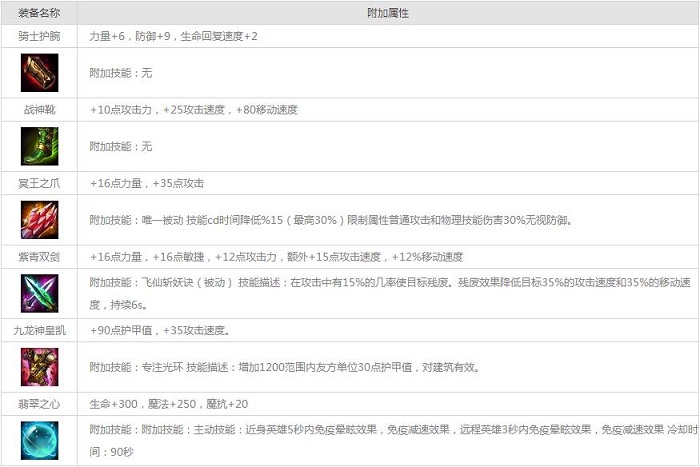Select the 紫青双剑 equipment name

click(x=39, y=257)
